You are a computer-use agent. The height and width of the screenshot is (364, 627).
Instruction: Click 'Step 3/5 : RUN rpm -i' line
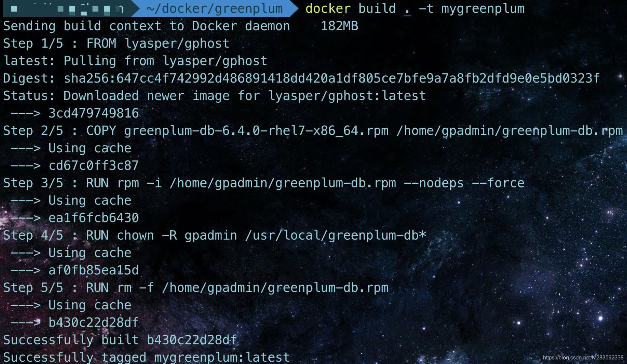coord(264,183)
